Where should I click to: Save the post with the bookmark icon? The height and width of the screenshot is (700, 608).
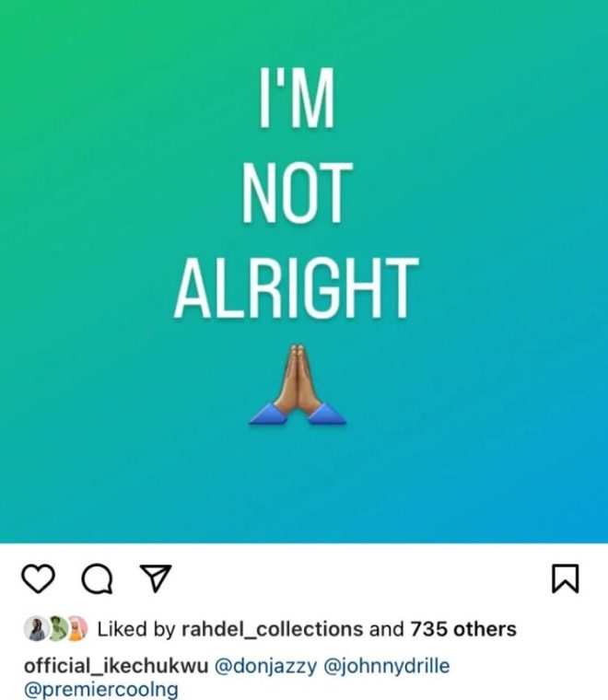(x=566, y=578)
